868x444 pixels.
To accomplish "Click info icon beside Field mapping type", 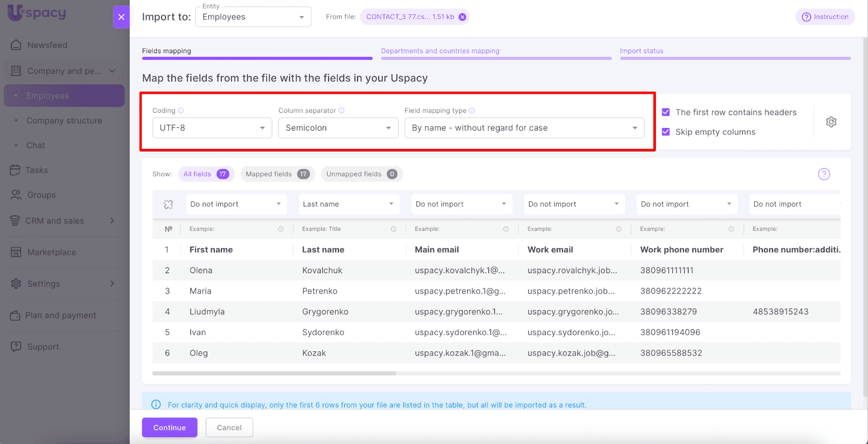I will point(472,111).
